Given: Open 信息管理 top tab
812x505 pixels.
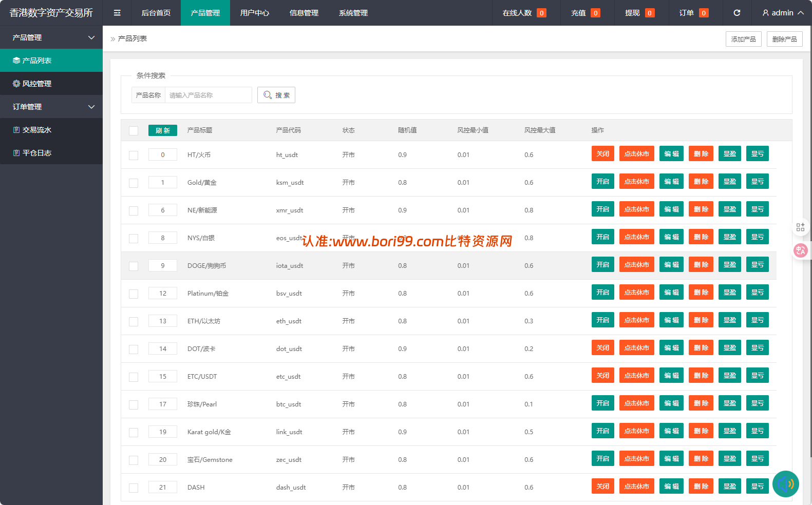Looking at the screenshot, I should [304, 13].
